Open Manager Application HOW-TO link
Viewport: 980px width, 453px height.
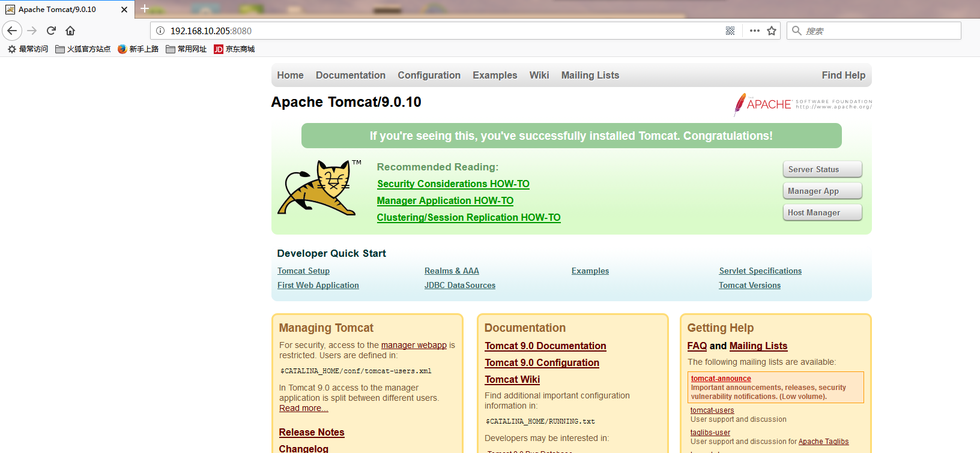tap(445, 201)
